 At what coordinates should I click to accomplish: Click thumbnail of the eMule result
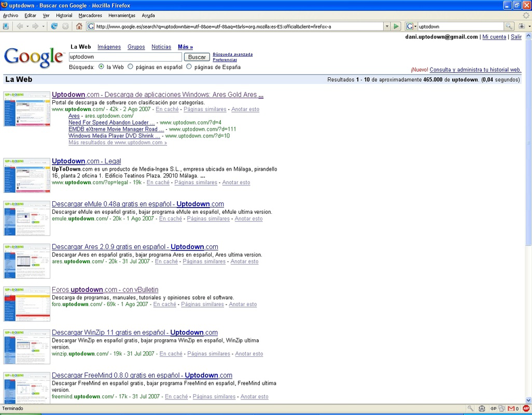point(27,218)
